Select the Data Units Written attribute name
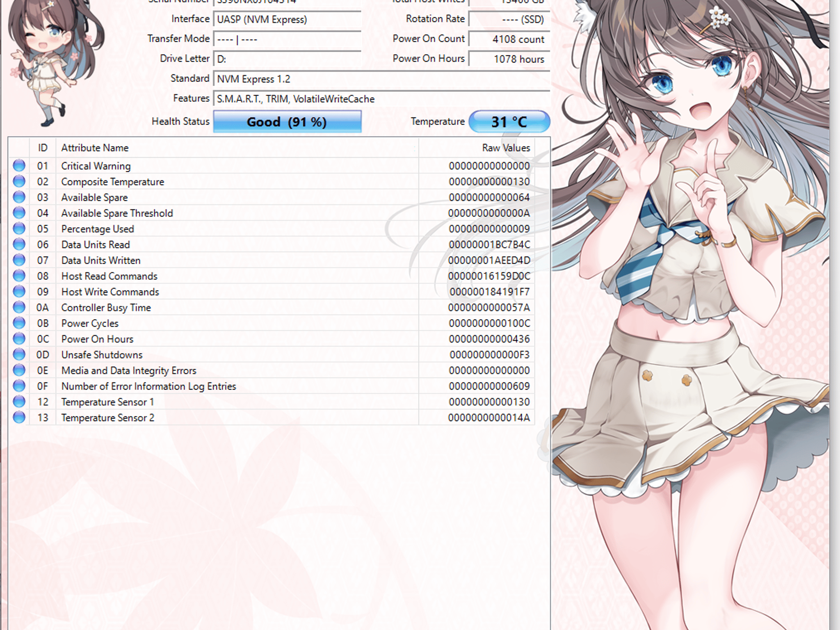 tap(101, 260)
